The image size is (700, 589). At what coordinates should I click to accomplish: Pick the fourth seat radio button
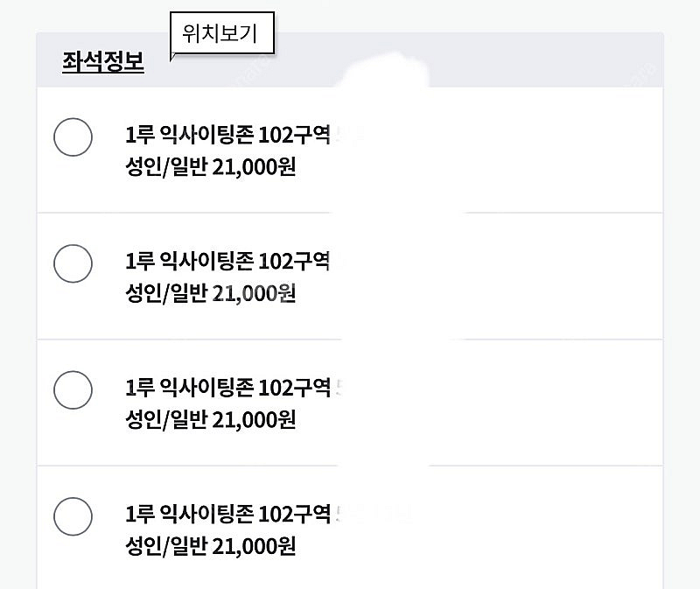click(x=73, y=516)
